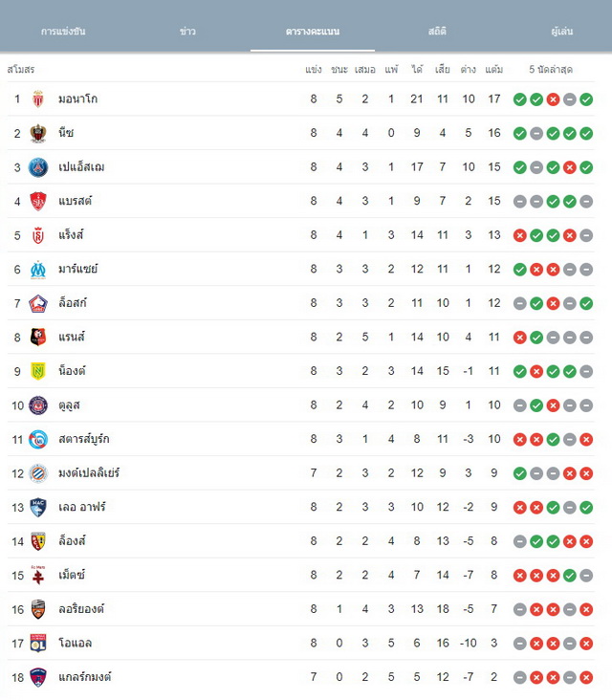Viewport: 612px width, 700px height.
Task: Select the Marseille club crest
Action: coord(38,270)
